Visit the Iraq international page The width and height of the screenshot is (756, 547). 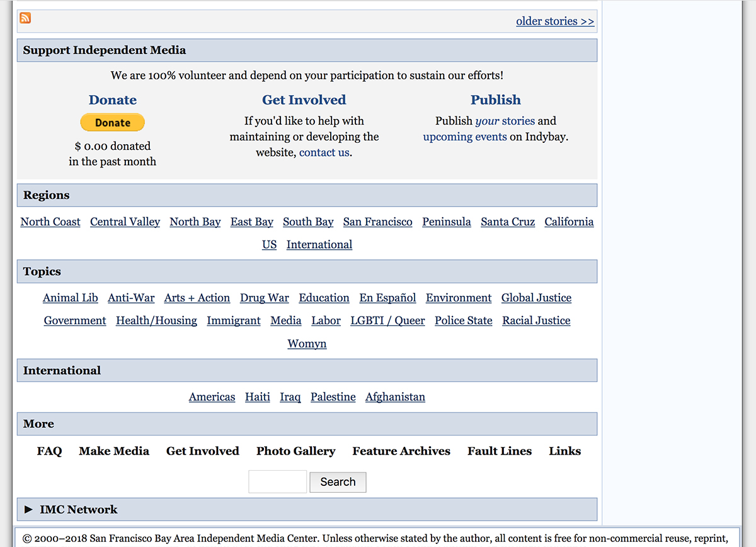[290, 397]
